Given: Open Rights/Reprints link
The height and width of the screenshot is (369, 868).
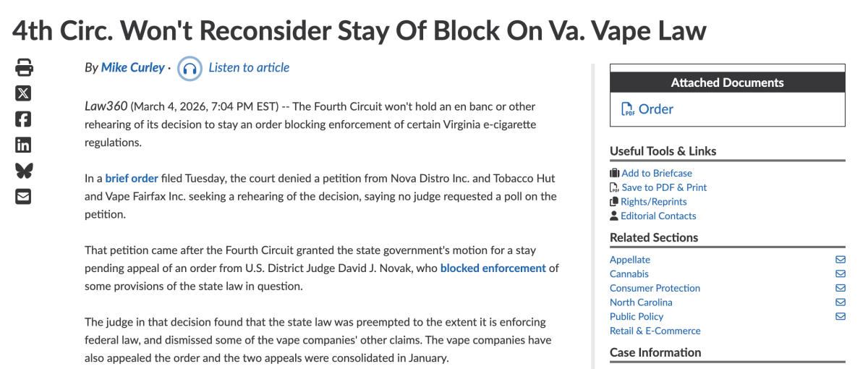Looking at the screenshot, I should 653,202.
